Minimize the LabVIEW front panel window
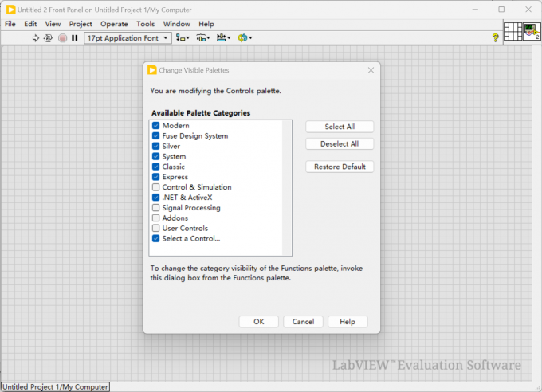Image resolution: width=542 pixels, height=392 pixels. 475,10
